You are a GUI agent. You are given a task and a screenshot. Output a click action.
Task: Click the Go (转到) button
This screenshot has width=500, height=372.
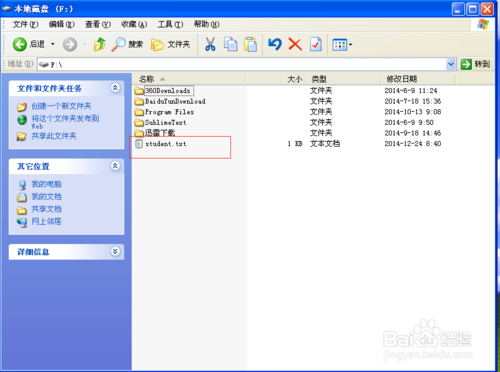[476, 64]
